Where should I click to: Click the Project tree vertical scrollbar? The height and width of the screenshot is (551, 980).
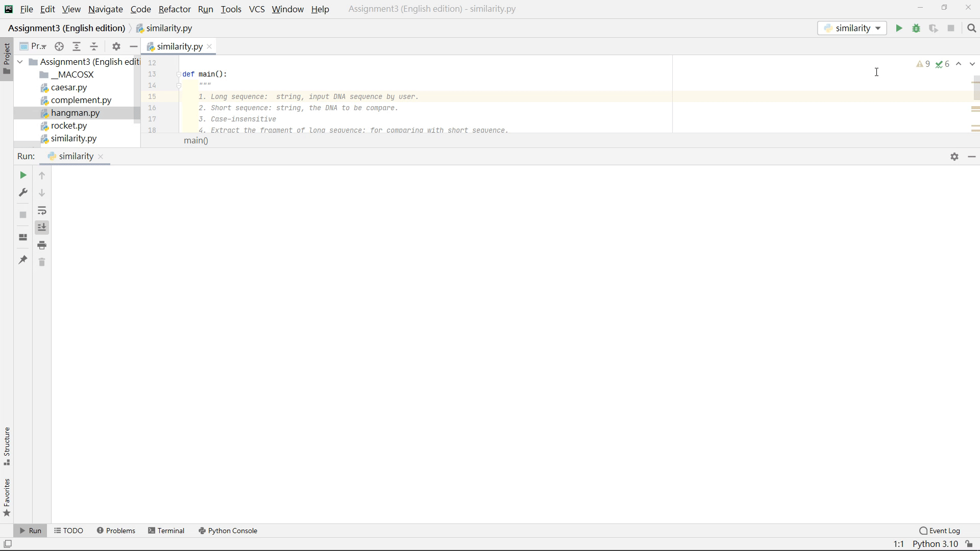tap(137, 89)
